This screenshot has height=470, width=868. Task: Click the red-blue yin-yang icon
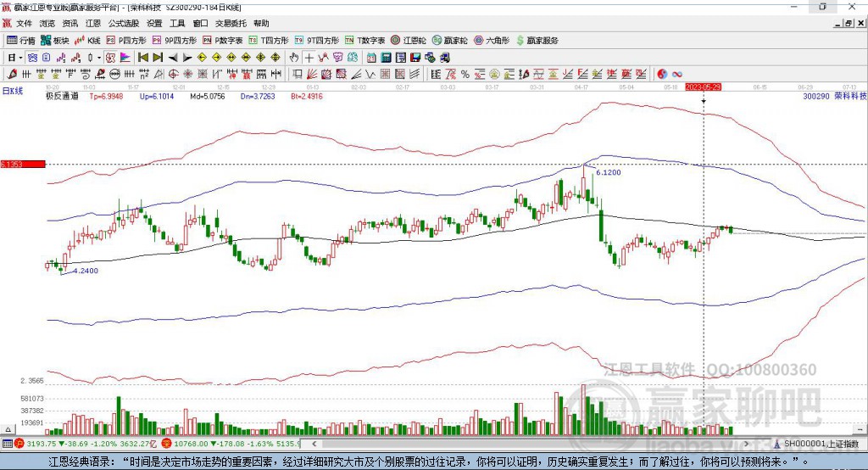coord(661,75)
